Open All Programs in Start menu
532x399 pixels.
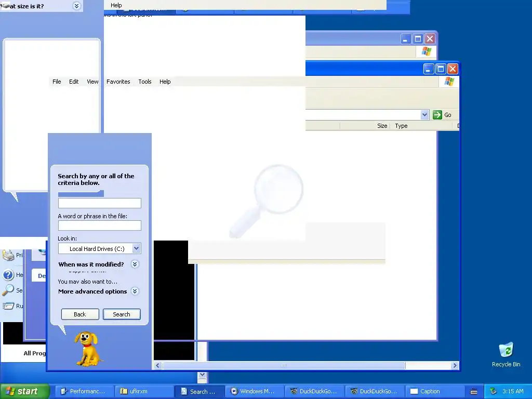[x=34, y=353]
